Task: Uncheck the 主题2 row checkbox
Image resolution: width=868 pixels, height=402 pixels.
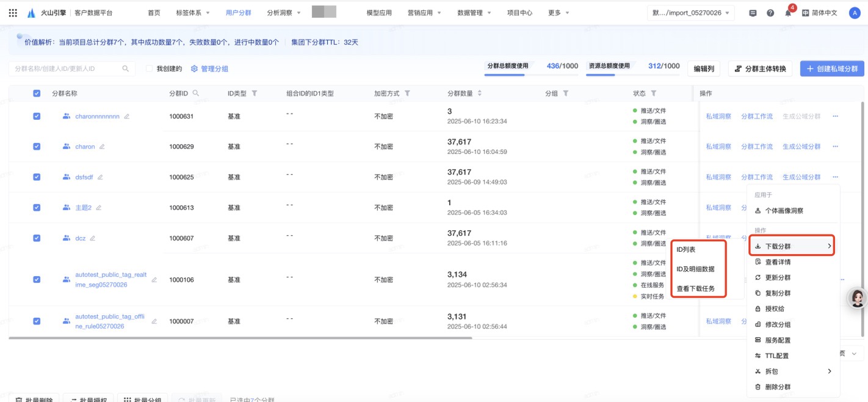Action: tap(37, 208)
